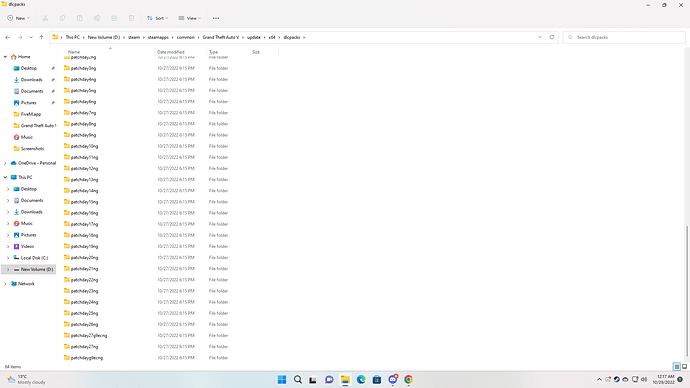The height and width of the screenshot is (388, 690).
Task: Select Downloads under Home in sidebar
Action: point(31,80)
